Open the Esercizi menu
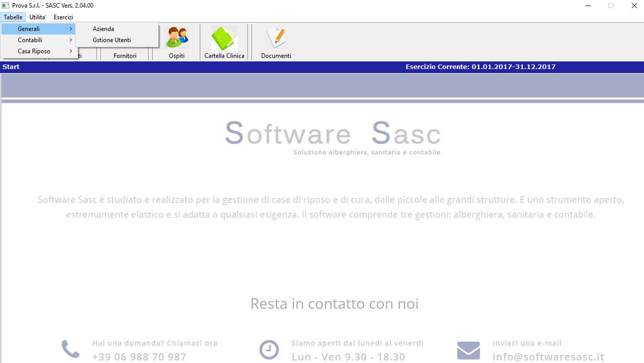This screenshot has height=363, width=644. pos(64,17)
